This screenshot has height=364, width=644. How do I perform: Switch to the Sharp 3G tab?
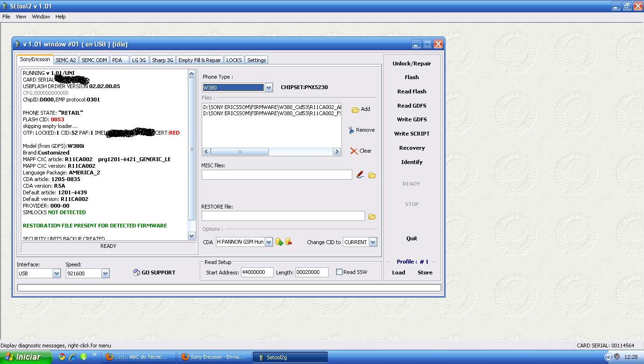click(x=162, y=60)
